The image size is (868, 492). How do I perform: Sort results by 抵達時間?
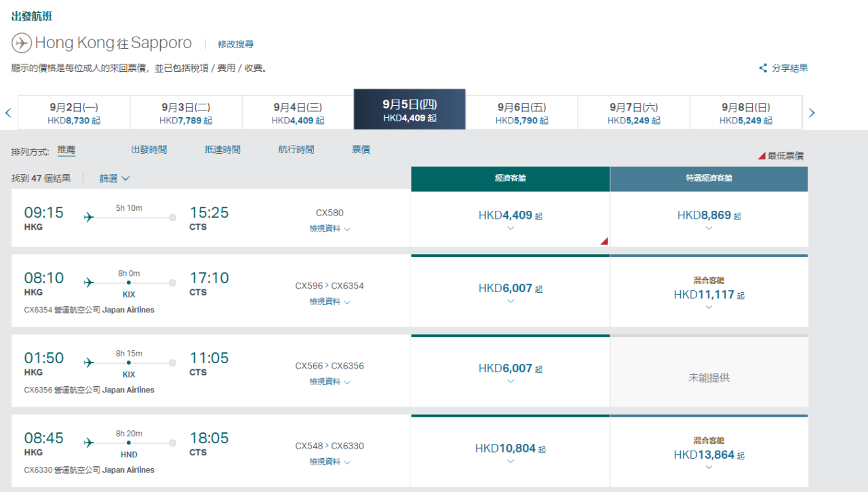pyautogui.click(x=222, y=150)
